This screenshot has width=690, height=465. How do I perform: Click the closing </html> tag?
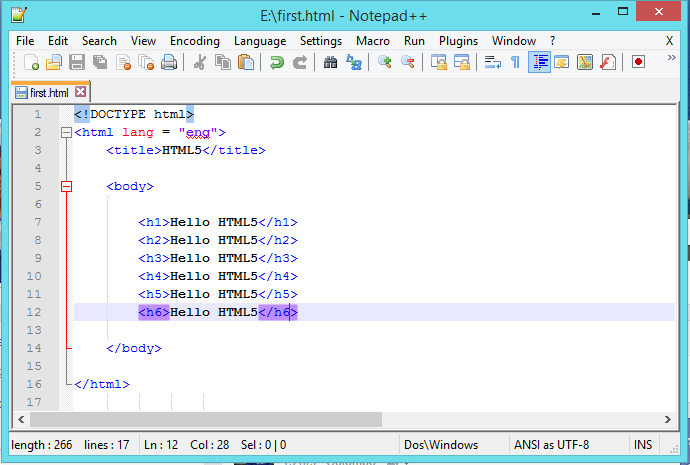102,384
